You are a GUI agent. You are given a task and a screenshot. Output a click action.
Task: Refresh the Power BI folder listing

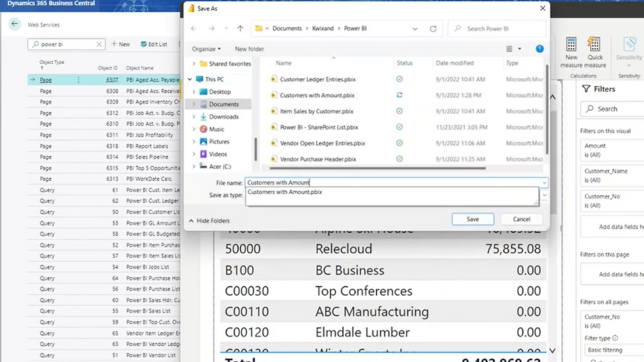click(433, 29)
